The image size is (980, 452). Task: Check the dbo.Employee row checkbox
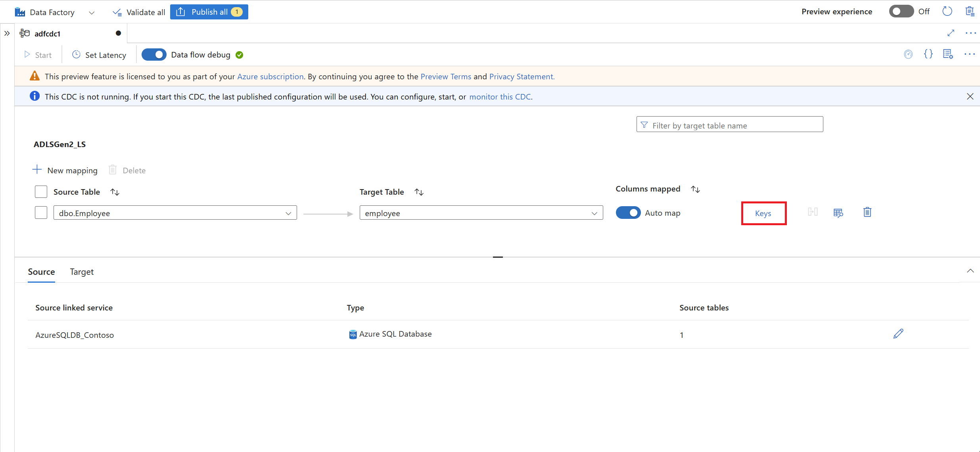[x=41, y=213]
